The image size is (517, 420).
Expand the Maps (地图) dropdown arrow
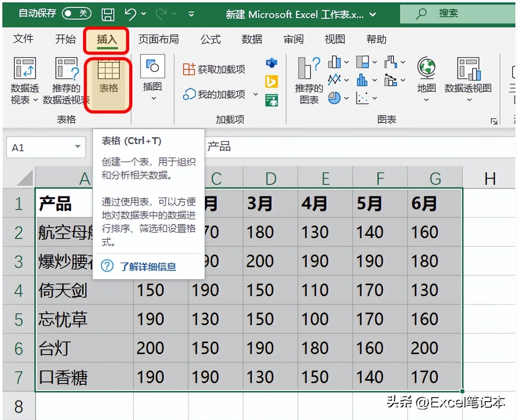click(x=426, y=100)
